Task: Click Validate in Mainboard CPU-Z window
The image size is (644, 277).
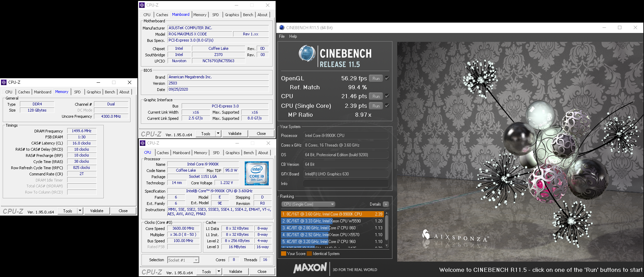Action: pyautogui.click(x=235, y=134)
